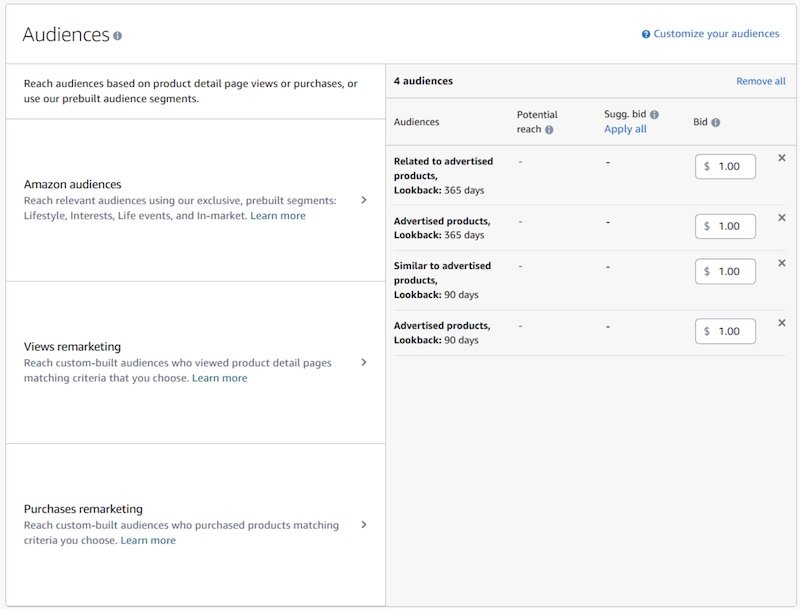Click the Sugg. bid column header text

coord(625,114)
